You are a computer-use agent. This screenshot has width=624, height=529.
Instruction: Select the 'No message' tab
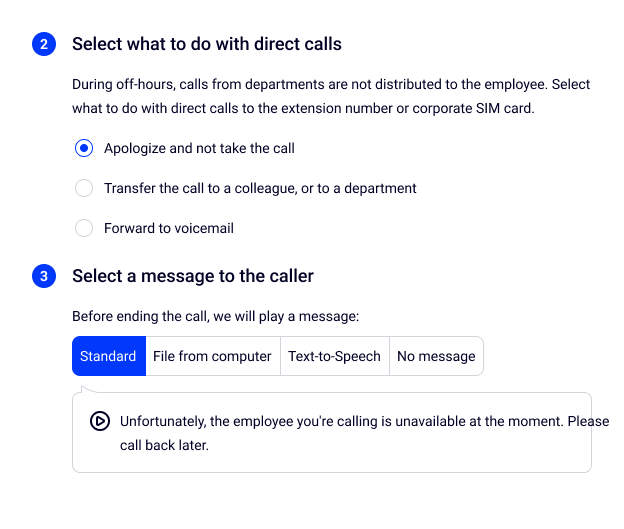[x=436, y=357]
